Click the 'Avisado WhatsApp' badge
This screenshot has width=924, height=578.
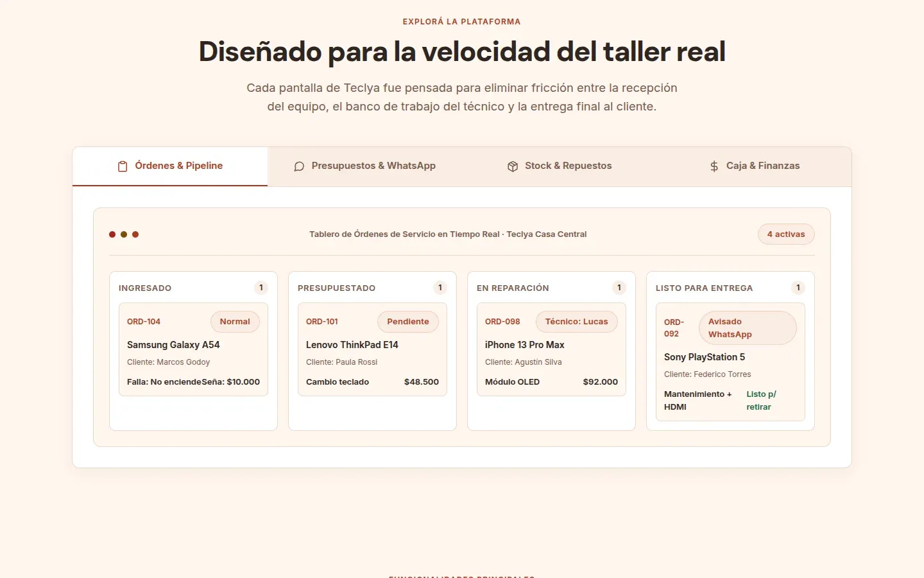click(748, 328)
